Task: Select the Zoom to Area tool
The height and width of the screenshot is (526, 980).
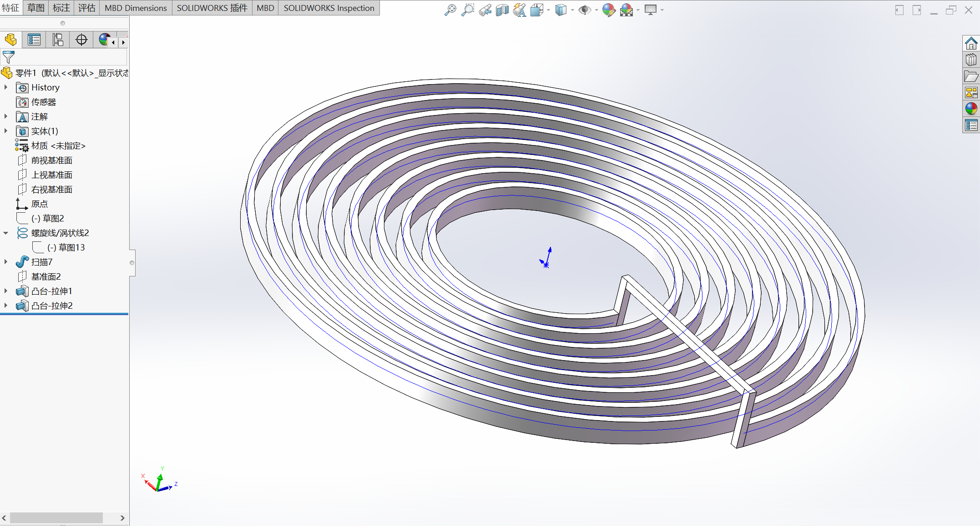Action: point(467,10)
